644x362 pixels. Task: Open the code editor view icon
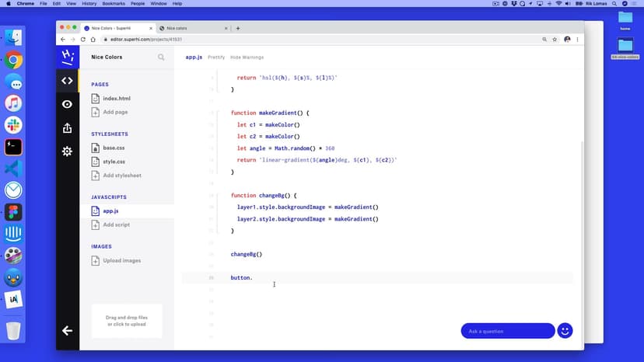[67, 80]
